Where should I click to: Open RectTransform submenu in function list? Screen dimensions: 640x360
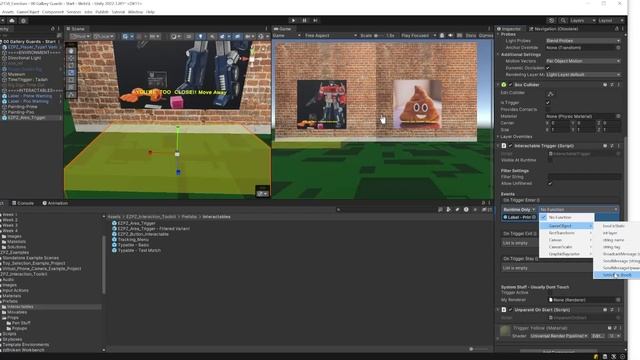coord(567,233)
